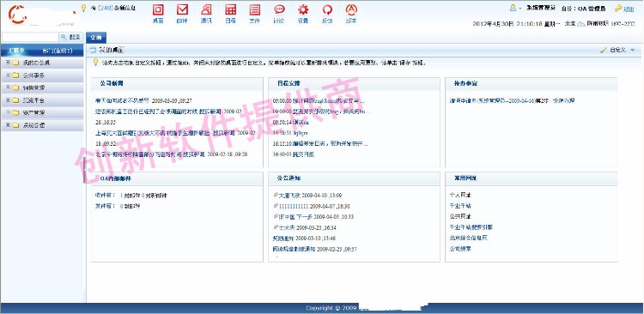The height and width of the screenshot is (314, 644).
Task: Click the 常用网址 panel header
Action: [x=531, y=178]
